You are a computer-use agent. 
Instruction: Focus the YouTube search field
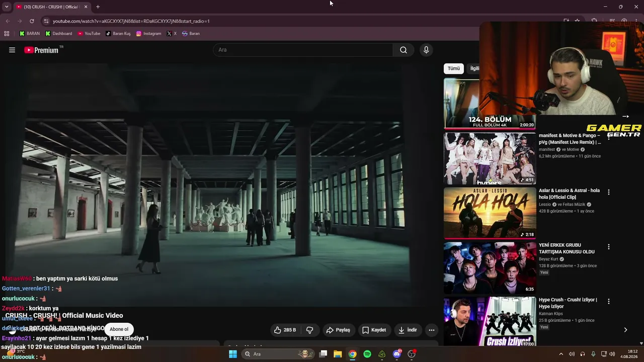point(303,50)
